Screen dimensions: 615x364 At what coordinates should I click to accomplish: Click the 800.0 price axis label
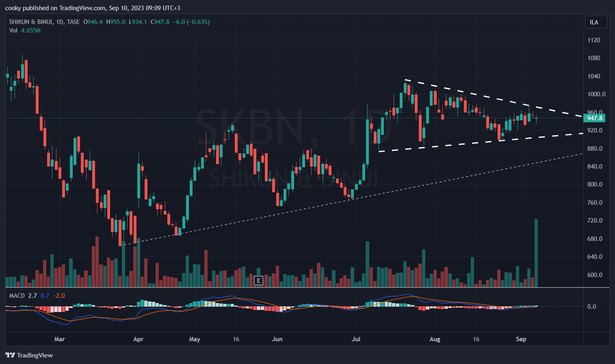coord(595,184)
